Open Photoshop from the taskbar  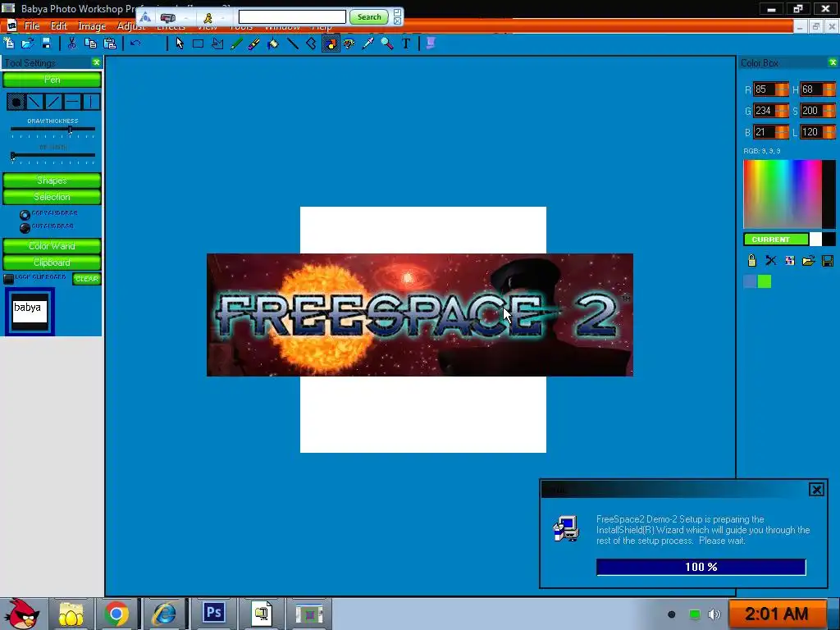pyautogui.click(x=214, y=612)
